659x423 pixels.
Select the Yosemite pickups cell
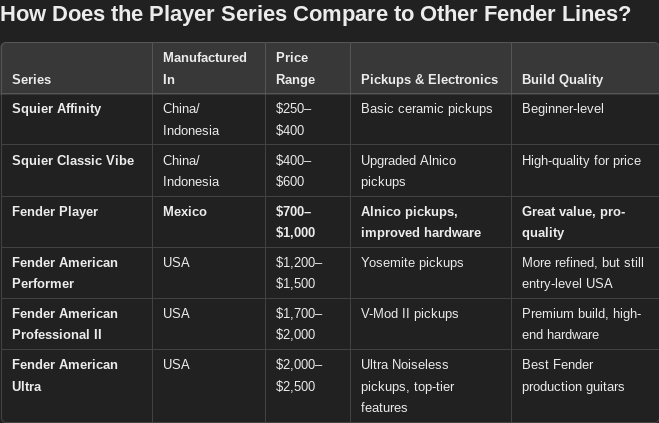coord(412,262)
